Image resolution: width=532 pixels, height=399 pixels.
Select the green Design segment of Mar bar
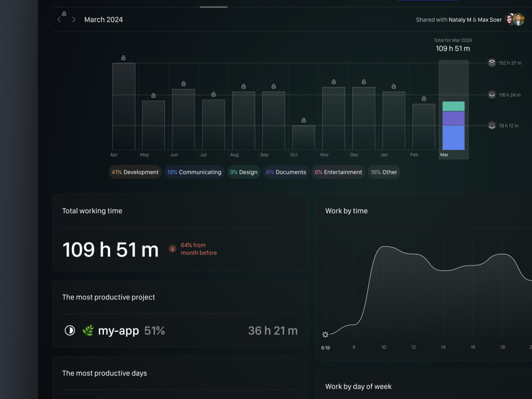pyautogui.click(x=454, y=106)
